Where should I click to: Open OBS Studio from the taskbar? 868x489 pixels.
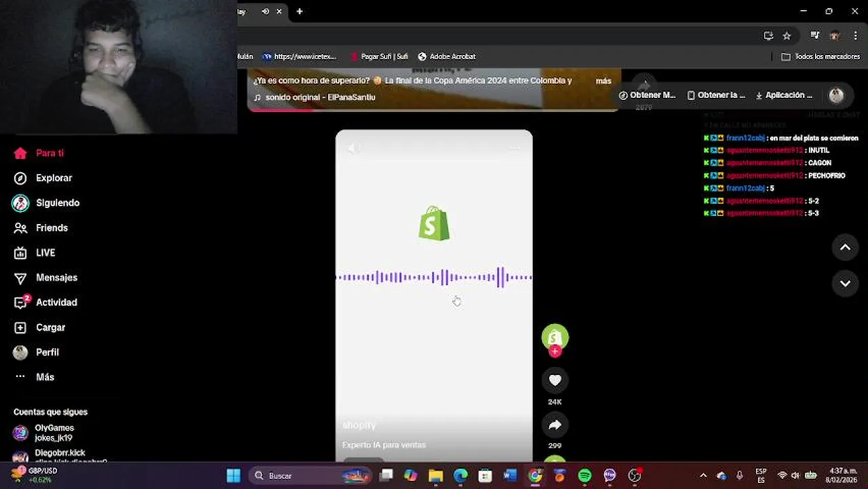click(635, 475)
